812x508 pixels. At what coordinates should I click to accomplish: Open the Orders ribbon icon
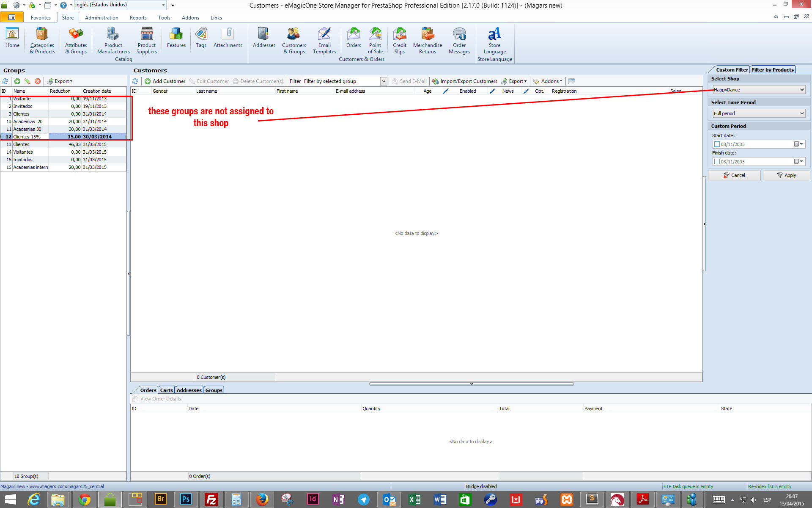point(354,38)
